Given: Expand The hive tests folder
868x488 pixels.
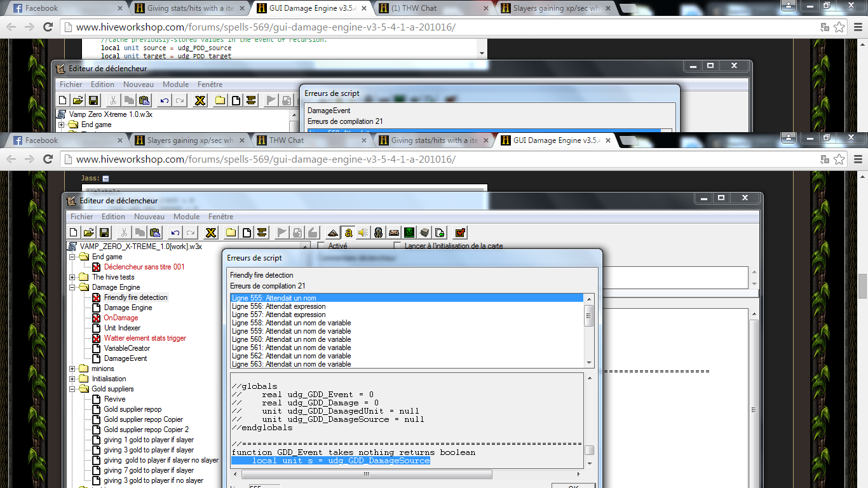Looking at the screenshot, I should click(x=72, y=277).
